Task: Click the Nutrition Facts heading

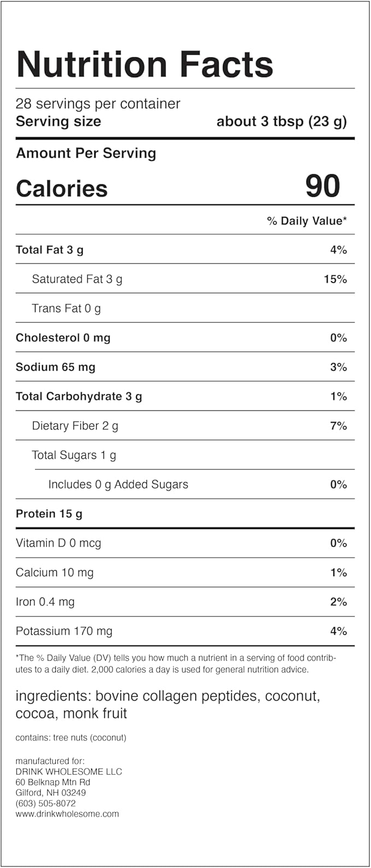Action: click(145, 64)
